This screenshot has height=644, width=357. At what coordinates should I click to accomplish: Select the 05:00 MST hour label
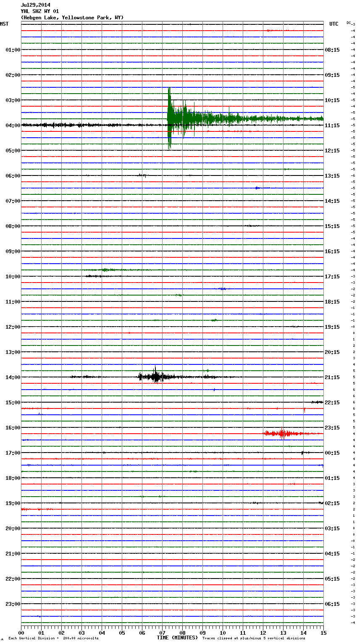tap(13, 150)
